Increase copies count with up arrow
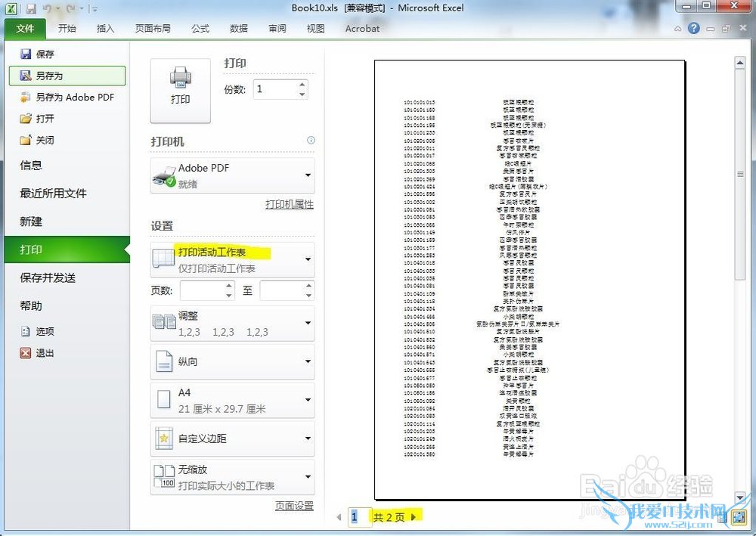 point(302,84)
